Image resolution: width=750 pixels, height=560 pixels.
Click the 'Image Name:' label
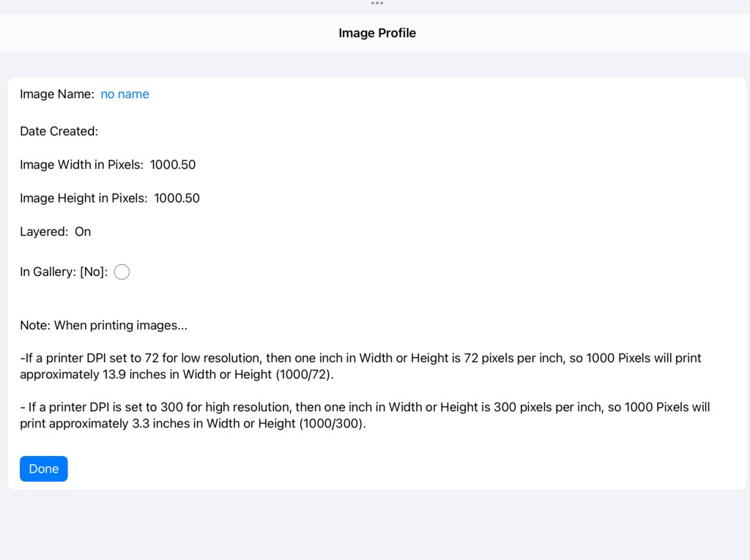pos(57,94)
